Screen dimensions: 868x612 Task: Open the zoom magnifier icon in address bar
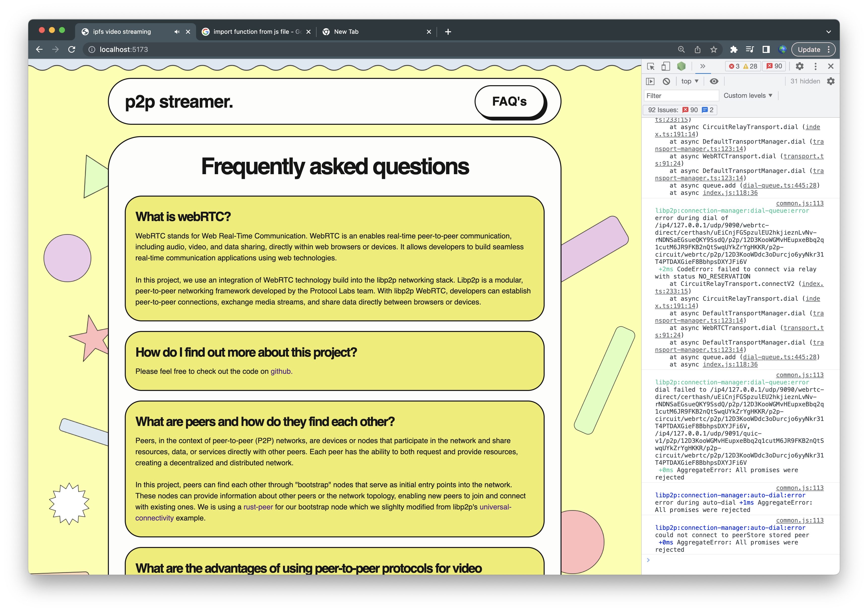click(681, 49)
